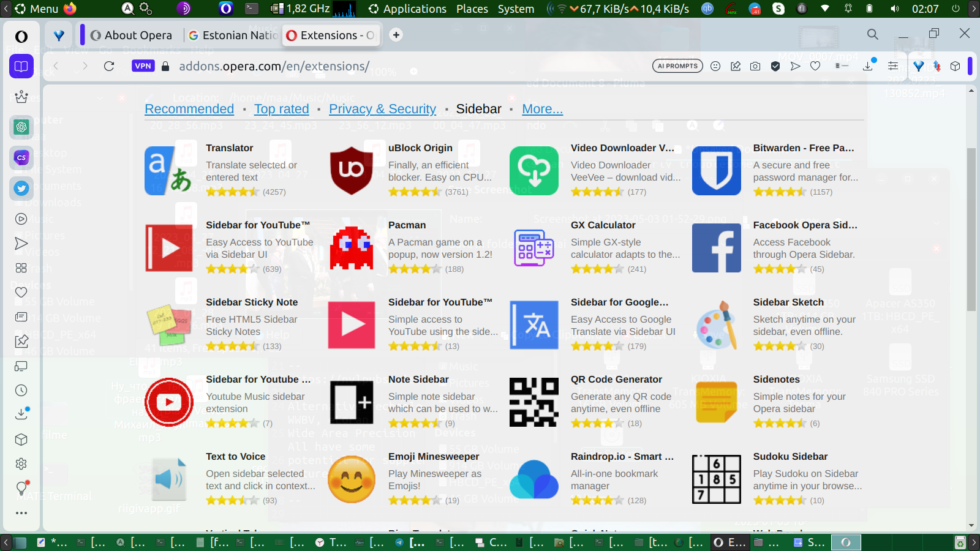The image size is (980, 551).
Task: Open the emoji reaction icon in address bar
Action: tap(715, 66)
